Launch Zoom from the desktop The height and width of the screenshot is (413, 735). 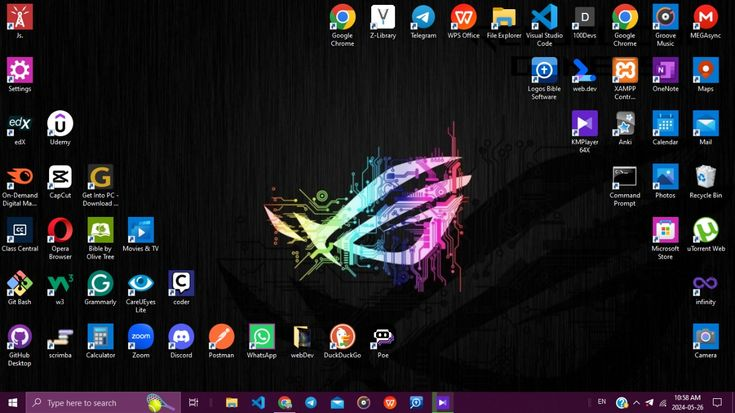click(x=141, y=342)
